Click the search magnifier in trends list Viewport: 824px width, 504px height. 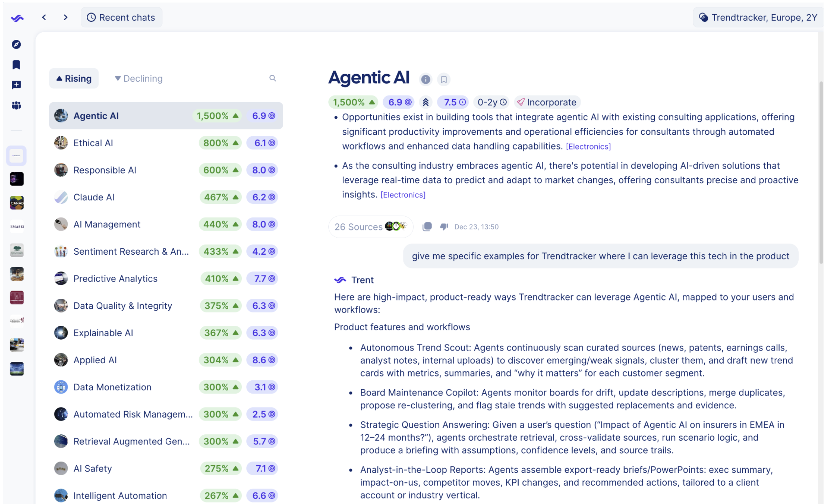point(273,78)
